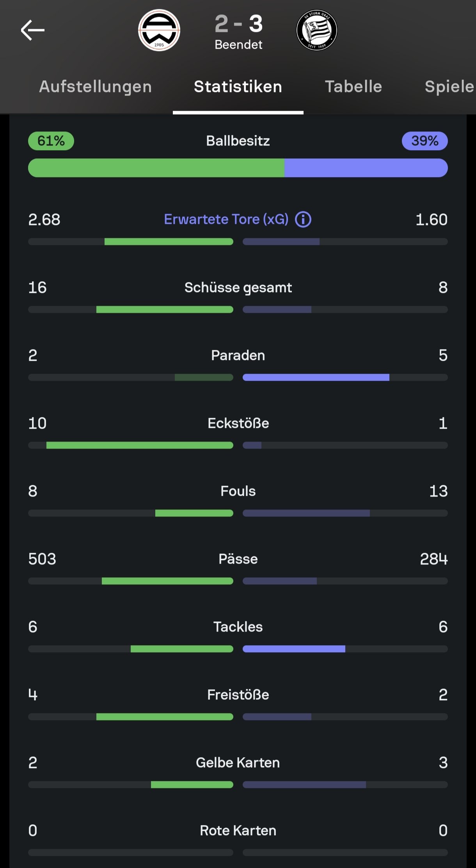Tap the xG info circle icon
This screenshot has width=476, height=868.
click(x=303, y=220)
